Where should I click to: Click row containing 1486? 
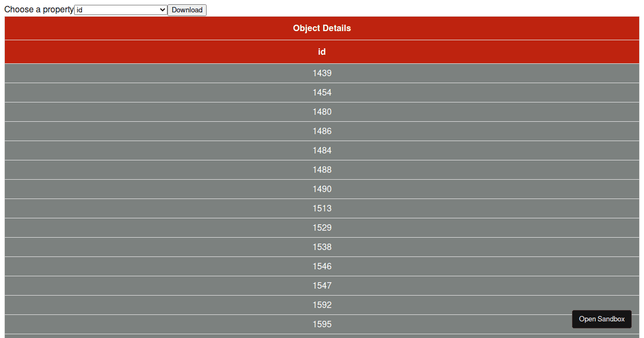coord(321,131)
